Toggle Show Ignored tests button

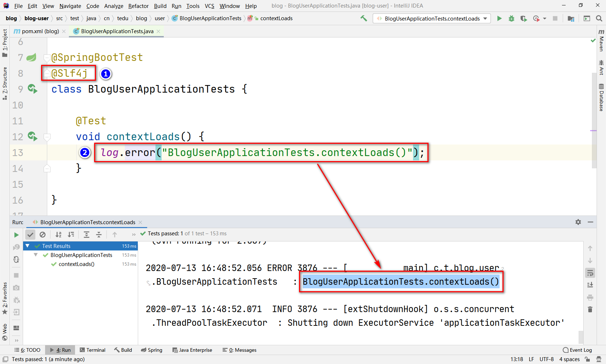(43, 235)
